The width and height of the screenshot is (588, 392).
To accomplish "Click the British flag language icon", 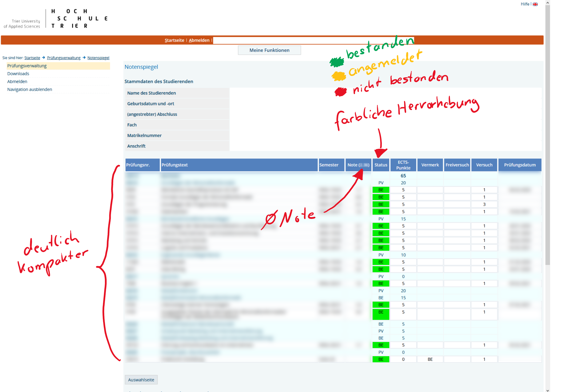I will tap(535, 4).
